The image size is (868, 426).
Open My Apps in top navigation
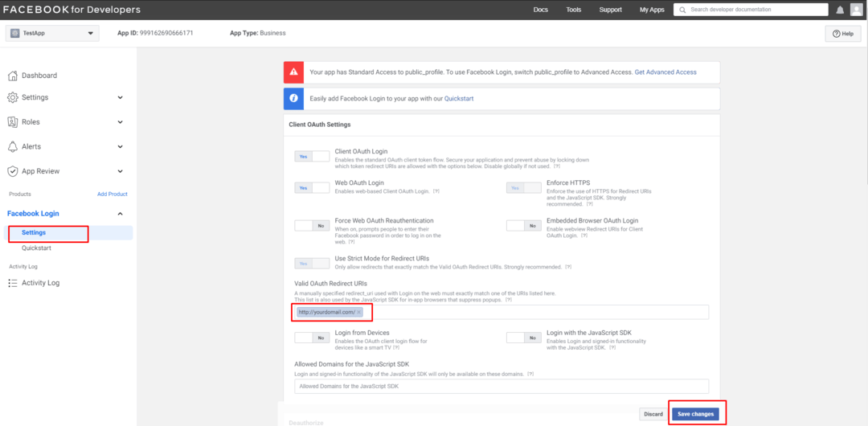[x=652, y=10]
